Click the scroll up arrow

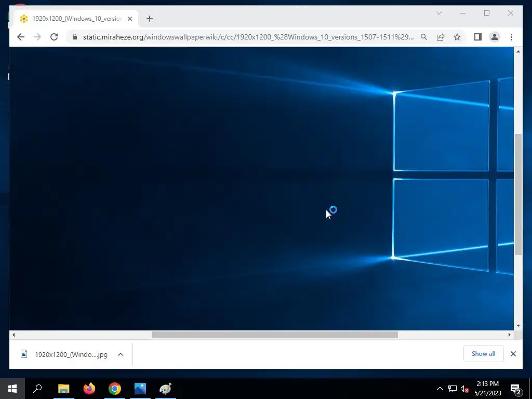click(x=518, y=51)
